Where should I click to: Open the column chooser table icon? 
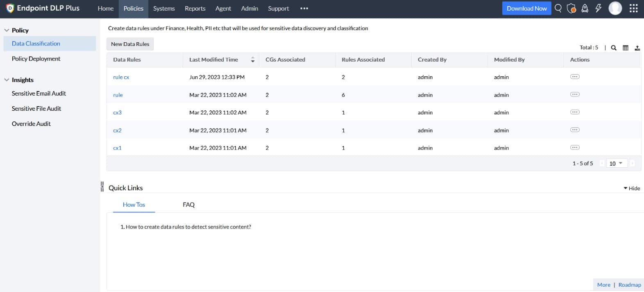626,48
